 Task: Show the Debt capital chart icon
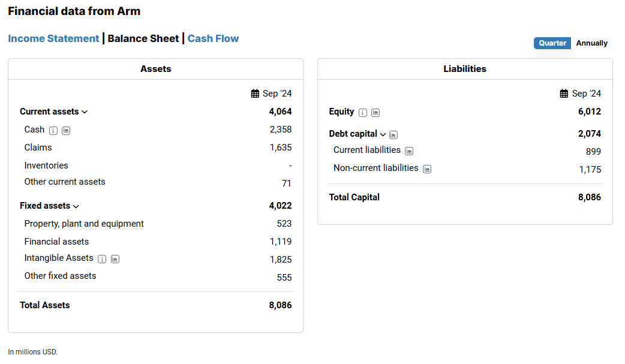click(x=393, y=135)
